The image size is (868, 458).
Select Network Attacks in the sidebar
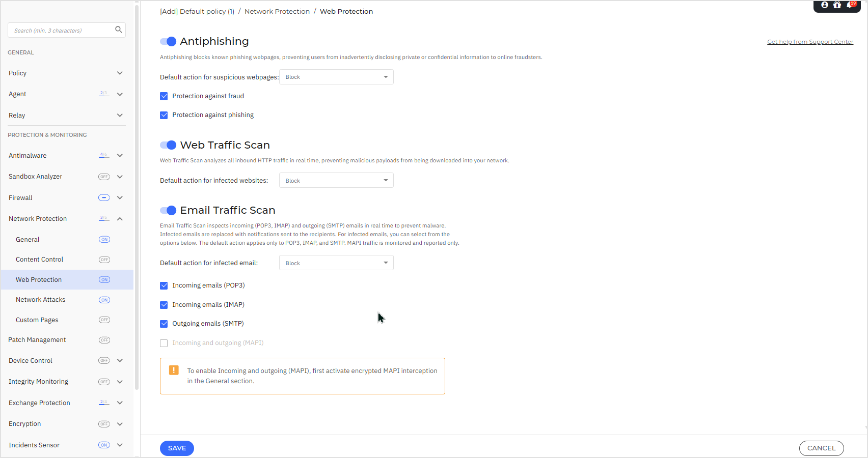40,299
